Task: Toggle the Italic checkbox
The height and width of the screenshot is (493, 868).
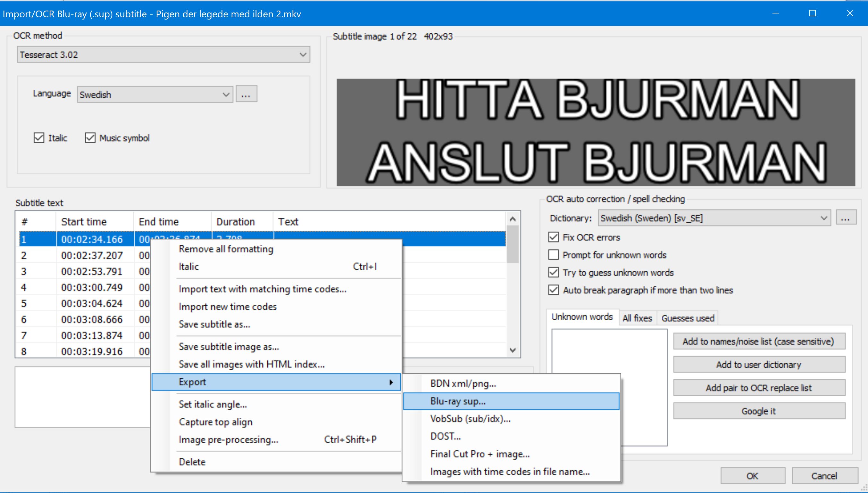Action: [x=39, y=138]
